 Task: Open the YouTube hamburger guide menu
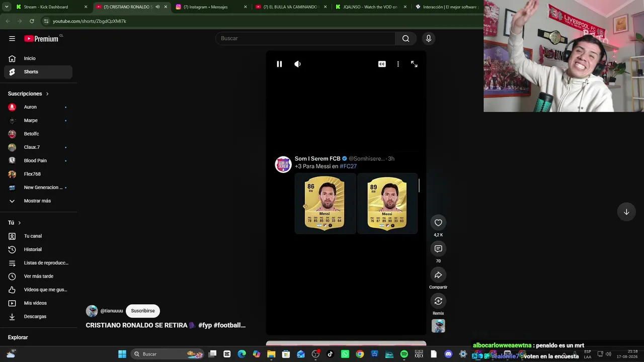(x=12, y=39)
